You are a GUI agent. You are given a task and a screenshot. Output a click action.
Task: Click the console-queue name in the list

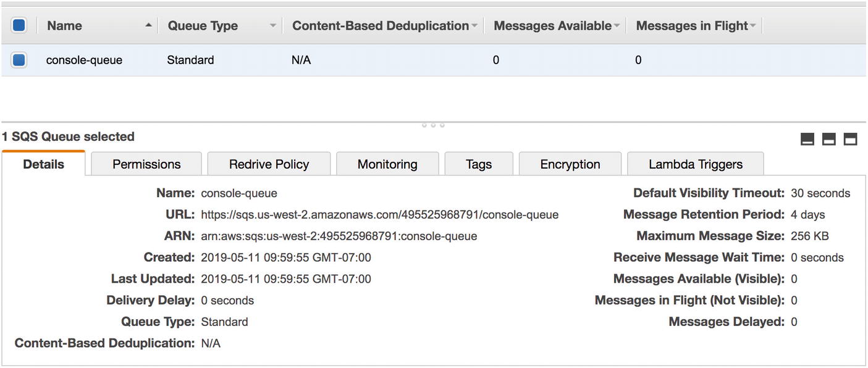(84, 59)
